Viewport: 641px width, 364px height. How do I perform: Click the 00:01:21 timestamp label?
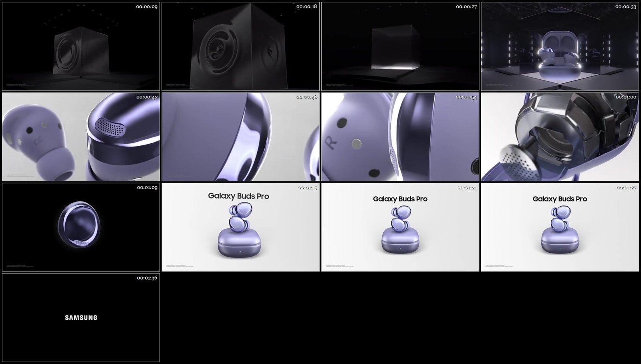coord(466,187)
